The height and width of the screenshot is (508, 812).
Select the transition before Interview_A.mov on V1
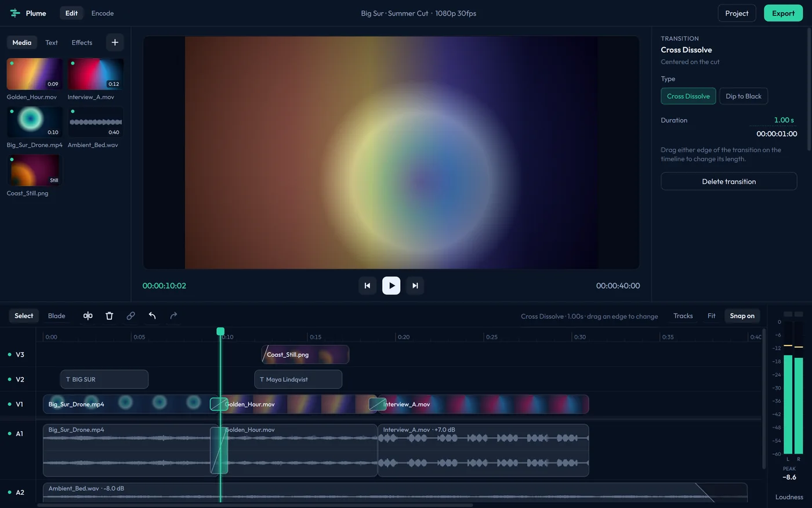coord(378,404)
